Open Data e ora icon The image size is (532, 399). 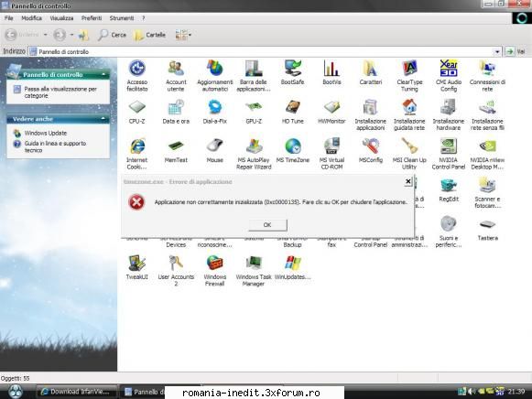tap(176, 112)
